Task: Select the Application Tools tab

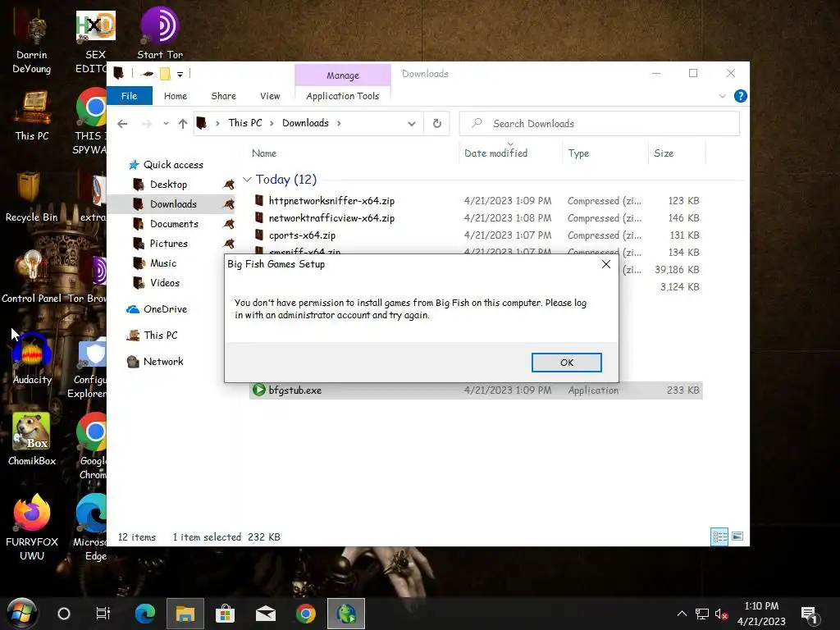Action: pos(342,96)
